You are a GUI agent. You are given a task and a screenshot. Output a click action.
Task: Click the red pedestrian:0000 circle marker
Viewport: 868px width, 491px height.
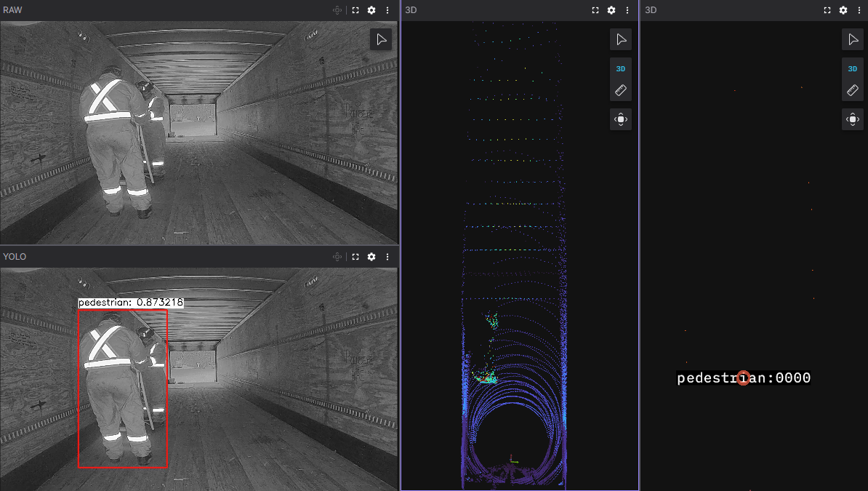click(x=743, y=378)
